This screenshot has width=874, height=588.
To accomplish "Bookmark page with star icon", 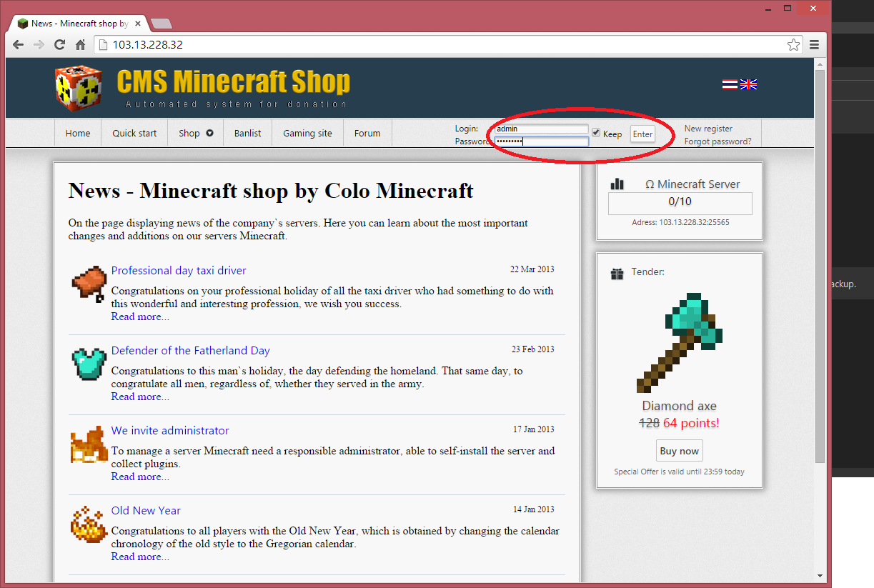I will [793, 44].
